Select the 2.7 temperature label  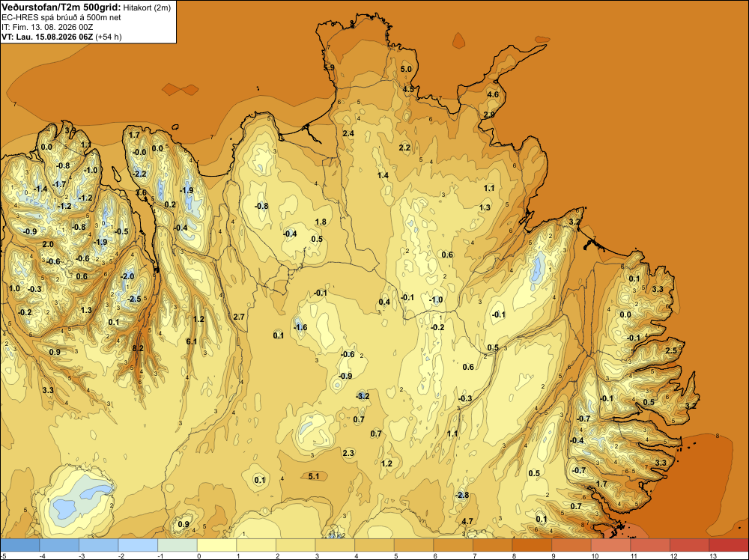pos(239,317)
